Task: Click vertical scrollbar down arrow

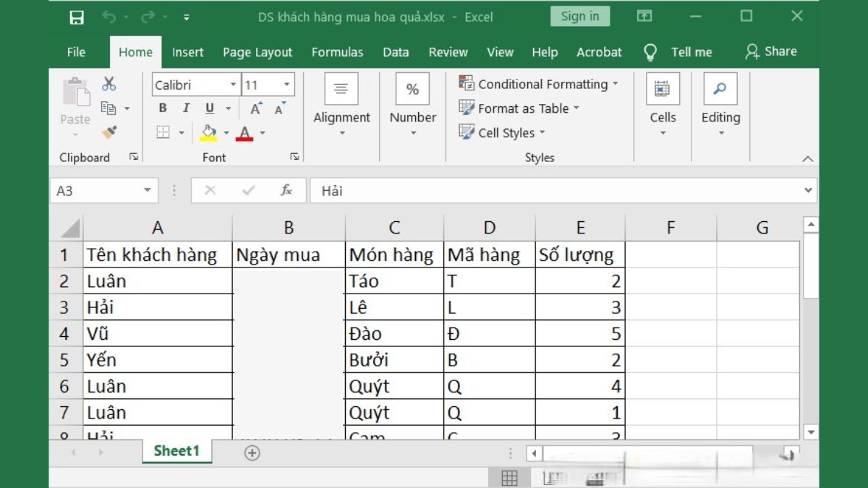Action: tap(811, 432)
